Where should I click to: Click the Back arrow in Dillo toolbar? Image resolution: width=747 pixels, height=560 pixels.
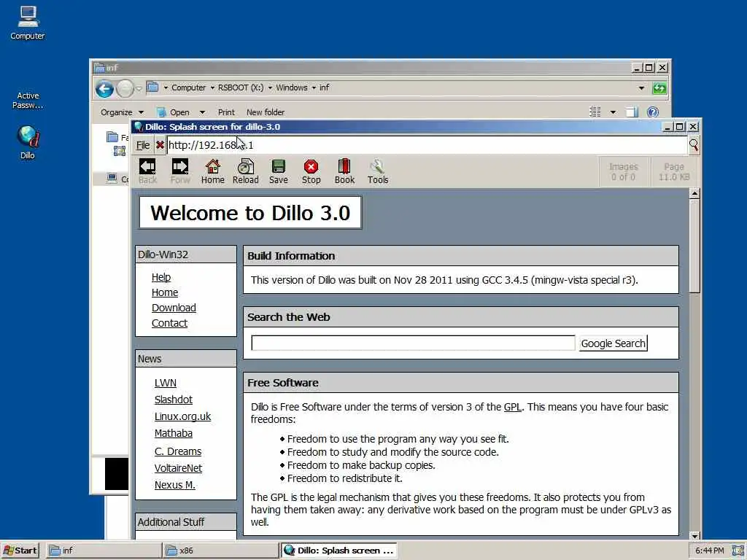[147, 171]
